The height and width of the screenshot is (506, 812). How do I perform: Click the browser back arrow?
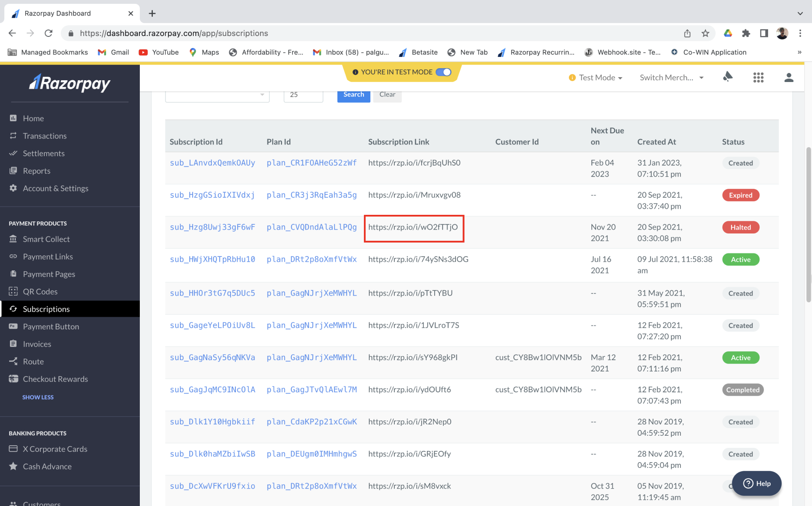coord(12,33)
